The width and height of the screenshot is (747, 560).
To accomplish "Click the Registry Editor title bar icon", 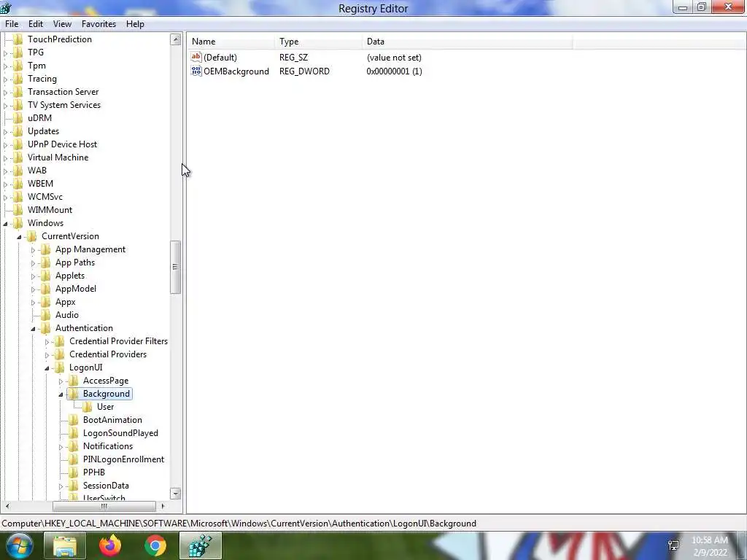I will point(6,7).
